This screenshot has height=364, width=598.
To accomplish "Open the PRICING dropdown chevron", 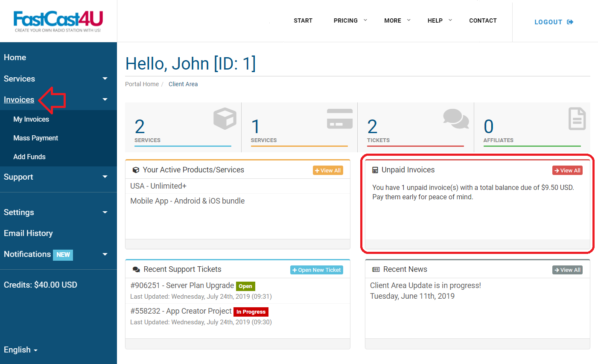I will coord(365,20).
